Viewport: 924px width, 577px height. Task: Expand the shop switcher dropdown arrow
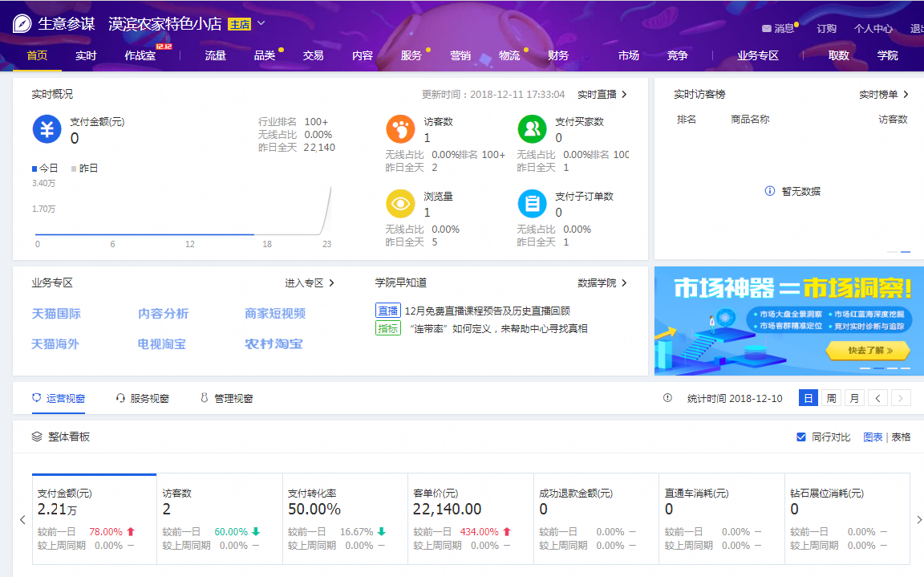pos(261,23)
